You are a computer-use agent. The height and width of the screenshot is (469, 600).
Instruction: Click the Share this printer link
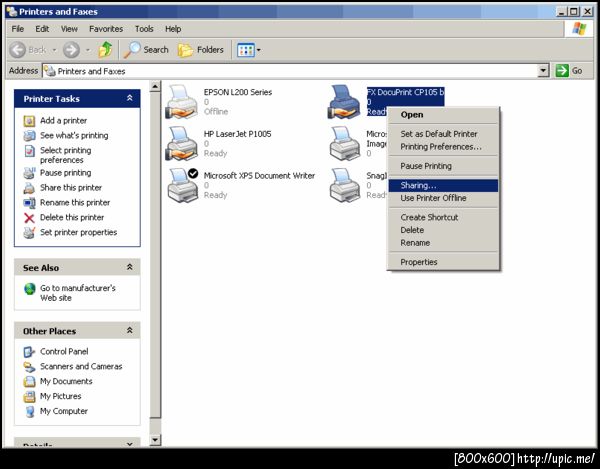[71, 188]
